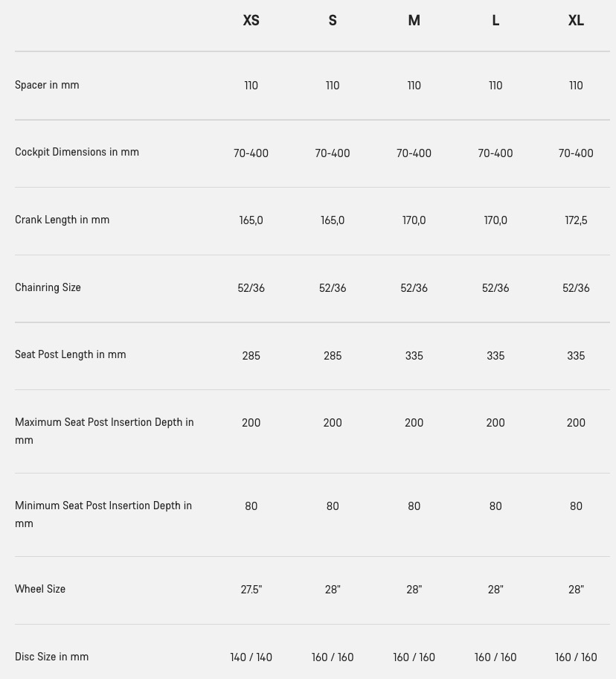Select the Crank Length in mm label
This screenshot has width=616, height=679.
click(x=62, y=220)
